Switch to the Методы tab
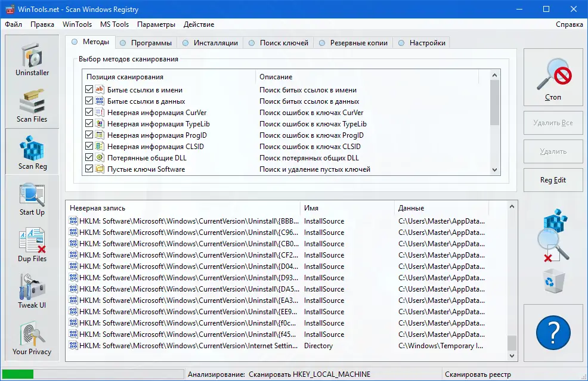 (91, 42)
